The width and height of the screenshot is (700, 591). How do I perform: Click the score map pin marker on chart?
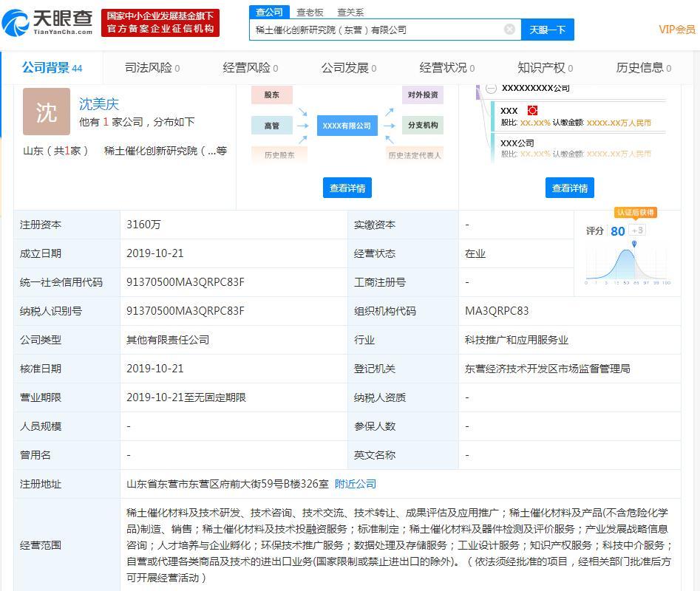pos(634,244)
